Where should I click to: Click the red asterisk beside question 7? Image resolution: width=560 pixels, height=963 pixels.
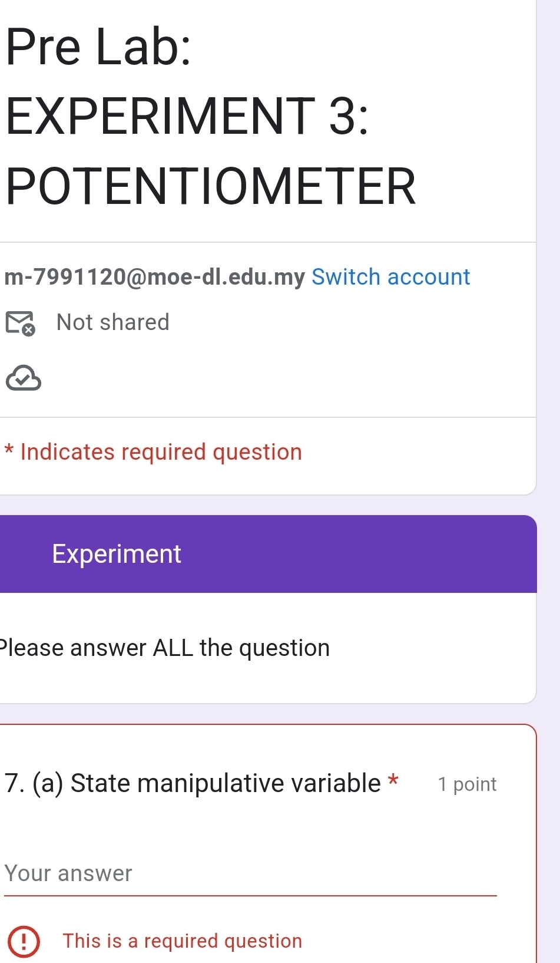(x=393, y=781)
